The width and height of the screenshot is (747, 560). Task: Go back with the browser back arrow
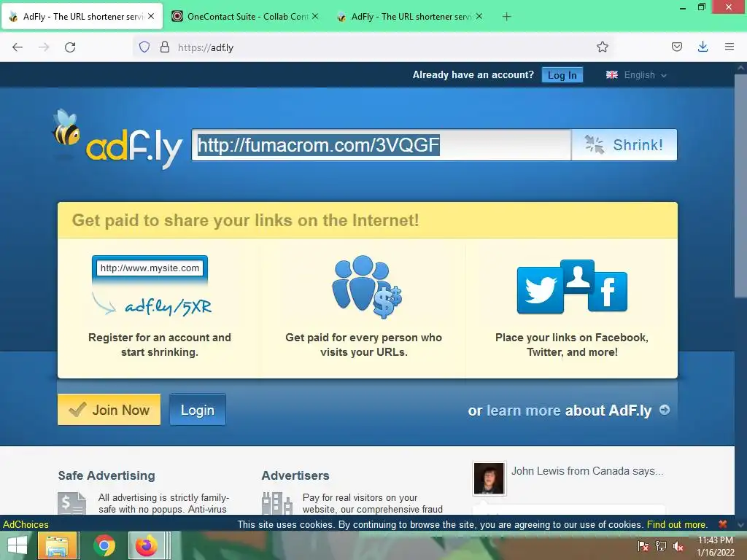coord(18,47)
